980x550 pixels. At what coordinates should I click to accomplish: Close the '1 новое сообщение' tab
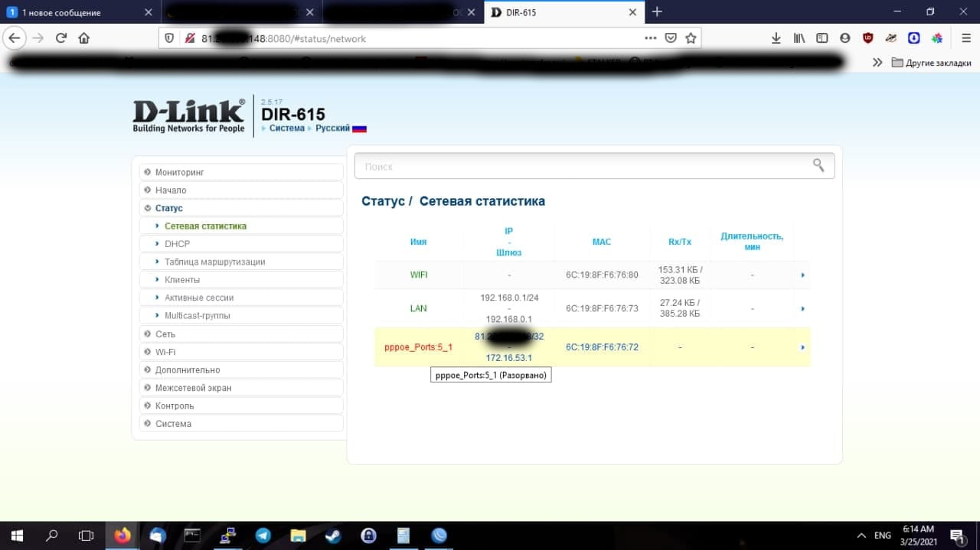(x=149, y=12)
